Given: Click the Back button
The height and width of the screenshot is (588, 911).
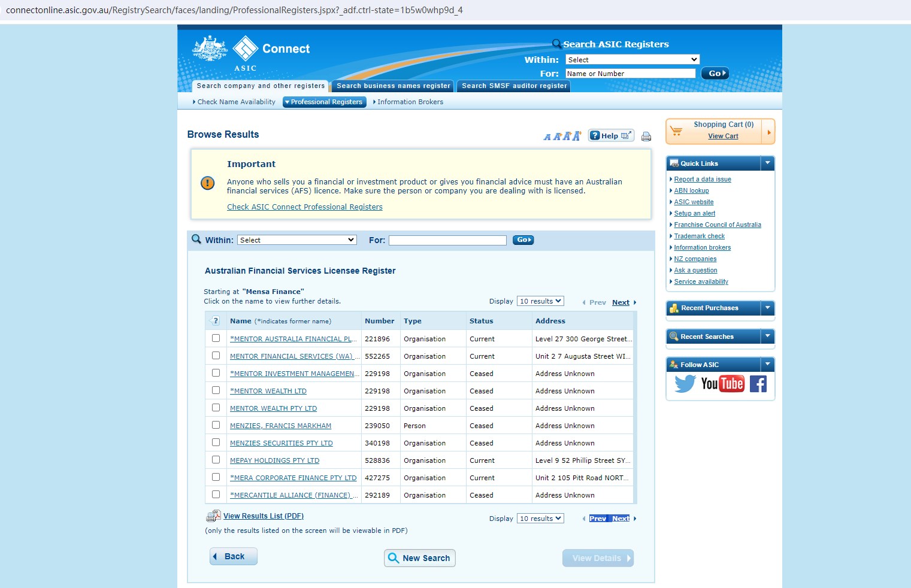Looking at the screenshot, I should (234, 556).
